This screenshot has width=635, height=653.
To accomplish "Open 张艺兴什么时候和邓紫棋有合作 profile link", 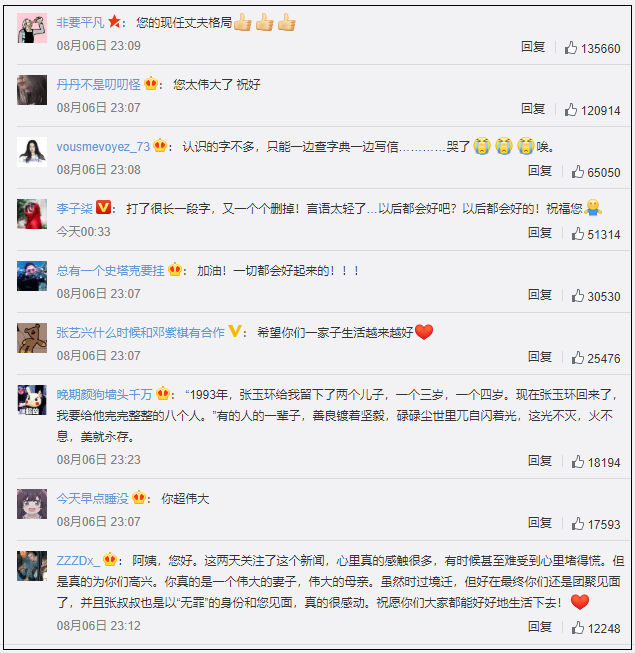I will pyautogui.click(x=140, y=333).
